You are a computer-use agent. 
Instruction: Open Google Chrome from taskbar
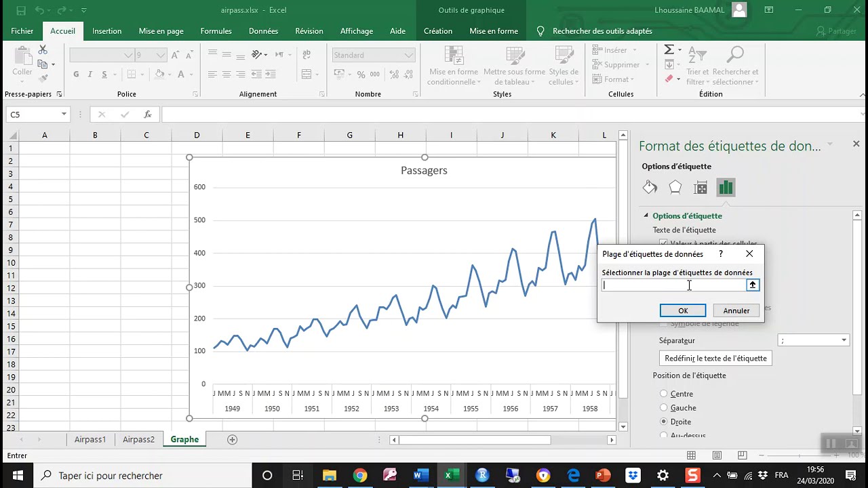(360, 475)
